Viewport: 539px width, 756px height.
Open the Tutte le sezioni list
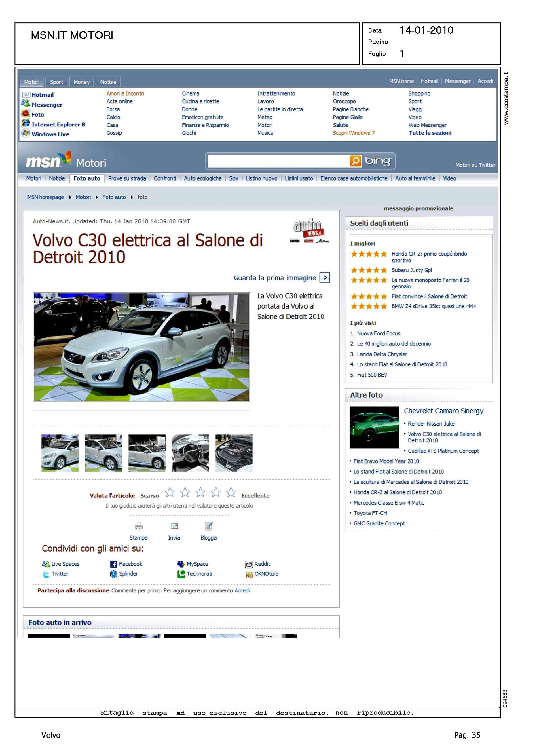pyautogui.click(x=430, y=133)
